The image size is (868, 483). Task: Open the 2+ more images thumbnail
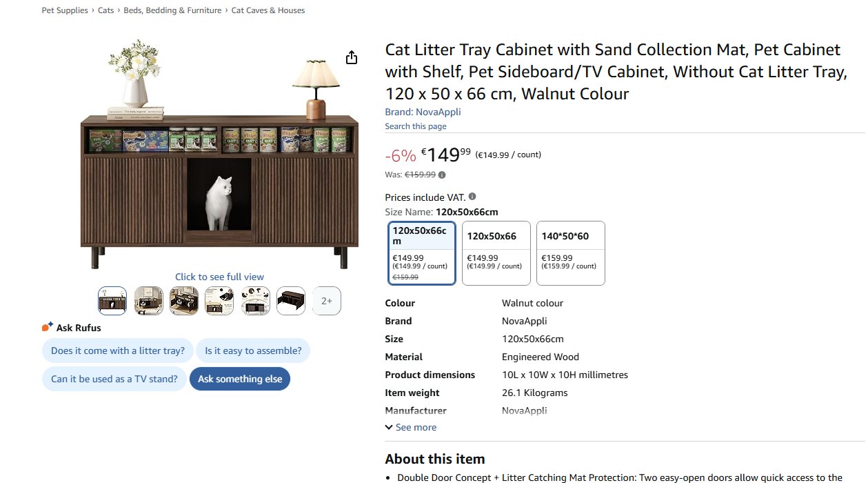click(327, 301)
